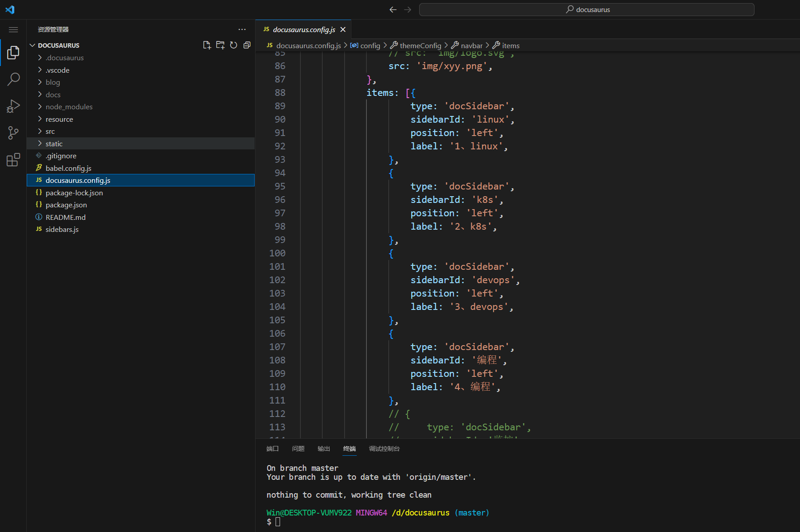Expand the node_modules folder
Image resolution: width=800 pixels, height=532 pixels.
(140, 107)
